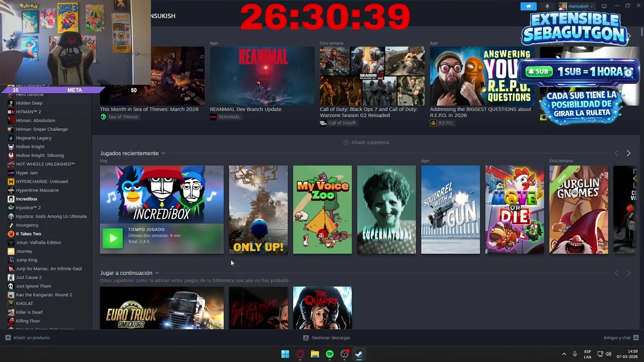Play Incredibox with the green button
The width and height of the screenshot is (644, 362).
click(x=113, y=238)
